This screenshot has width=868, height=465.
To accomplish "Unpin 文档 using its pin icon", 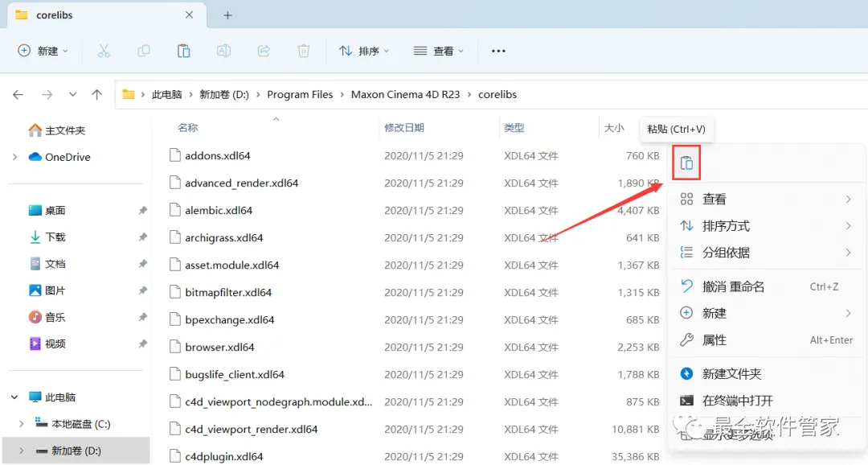I will 143,264.
